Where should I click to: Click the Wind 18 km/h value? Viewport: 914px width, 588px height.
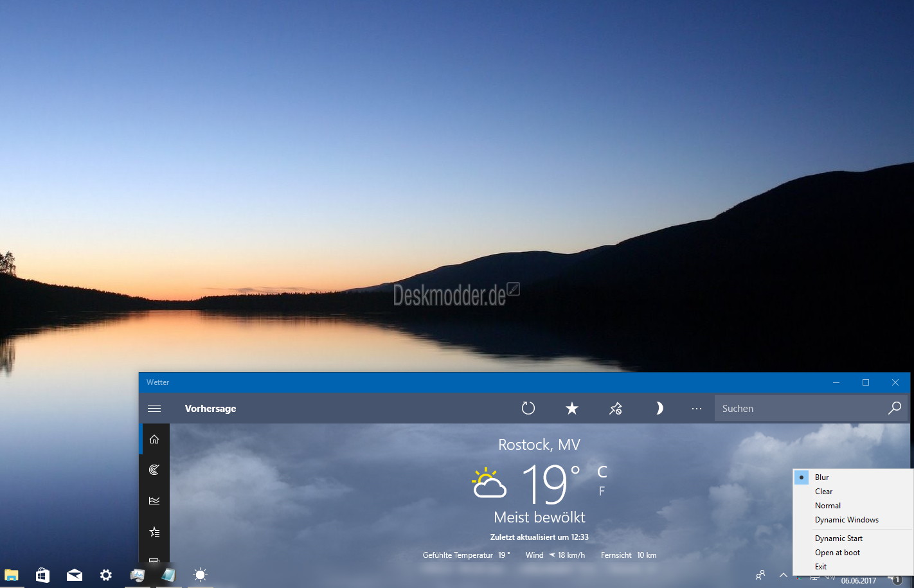click(x=555, y=555)
